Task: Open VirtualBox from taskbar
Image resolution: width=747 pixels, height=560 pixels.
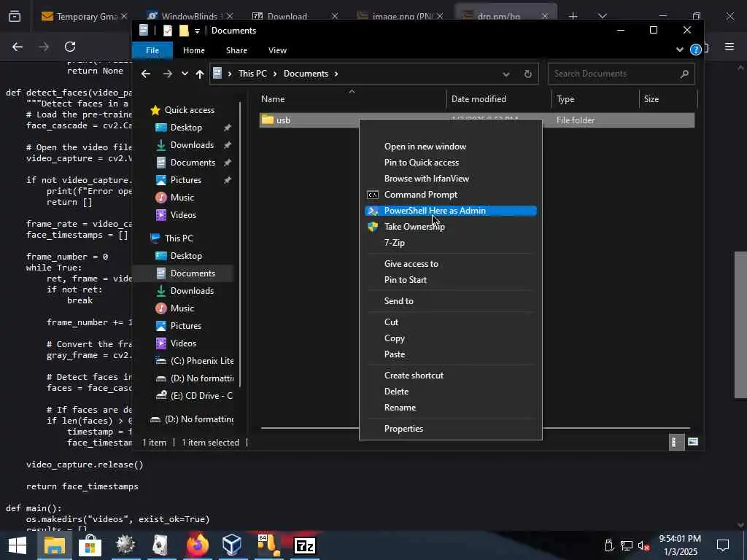Action: (232, 545)
